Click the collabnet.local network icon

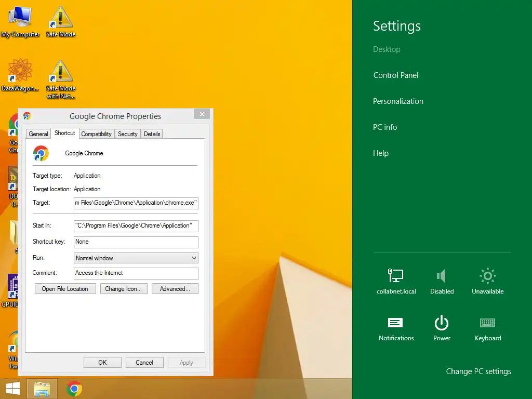click(x=396, y=281)
